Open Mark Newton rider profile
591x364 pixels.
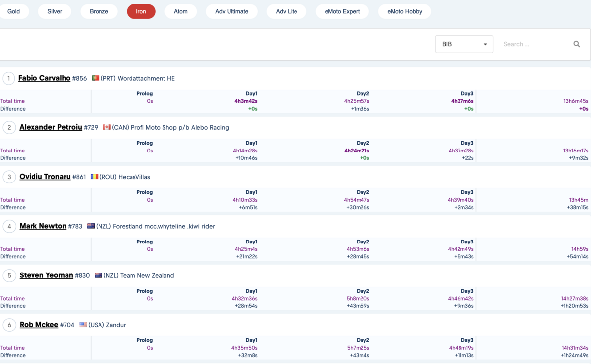pos(43,226)
